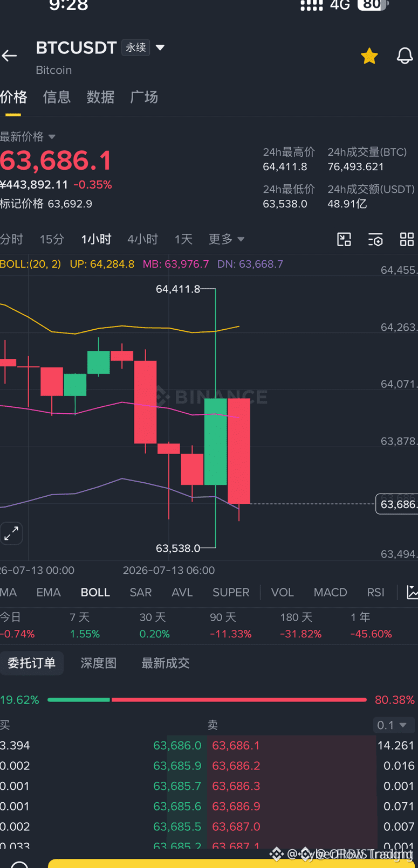Select bid price 63,685.7
This screenshot has width=418, height=868.
click(x=177, y=786)
